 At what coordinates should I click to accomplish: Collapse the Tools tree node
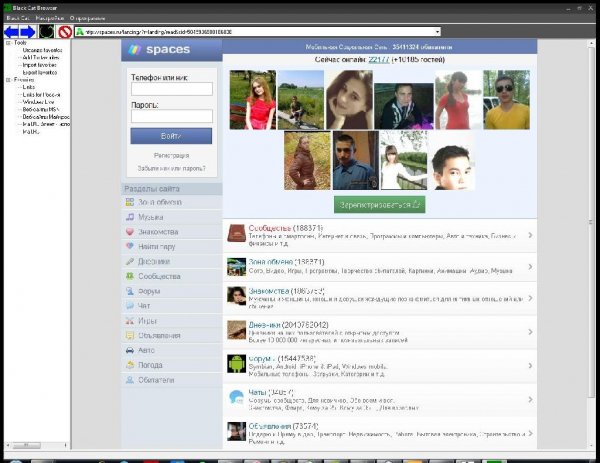(8, 43)
